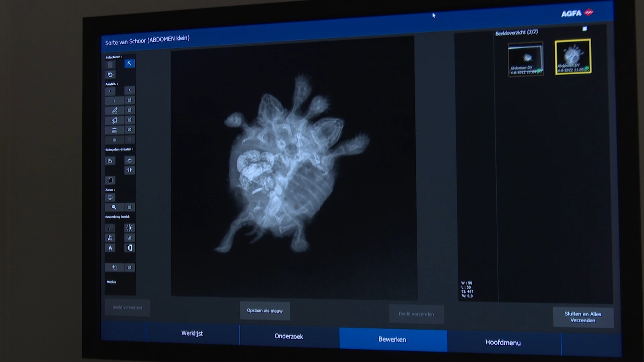
Task: Activate the magnifying glass zoom tool
Action: click(x=114, y=207)
